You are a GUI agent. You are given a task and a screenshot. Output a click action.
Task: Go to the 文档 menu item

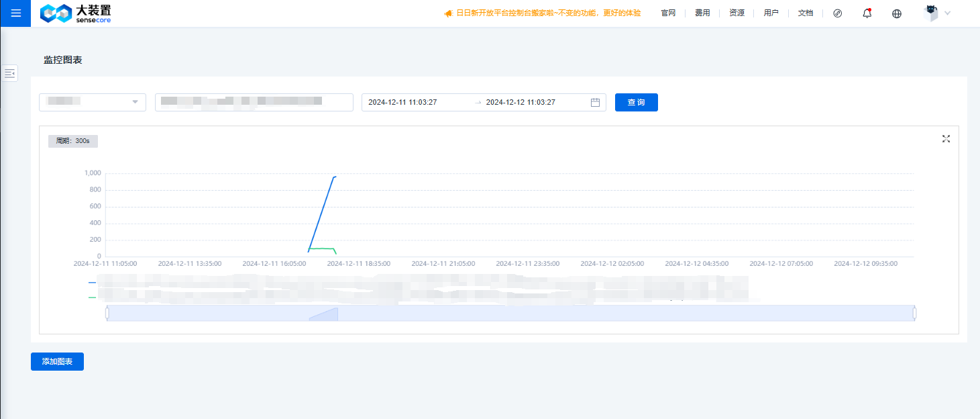(805, 13)
